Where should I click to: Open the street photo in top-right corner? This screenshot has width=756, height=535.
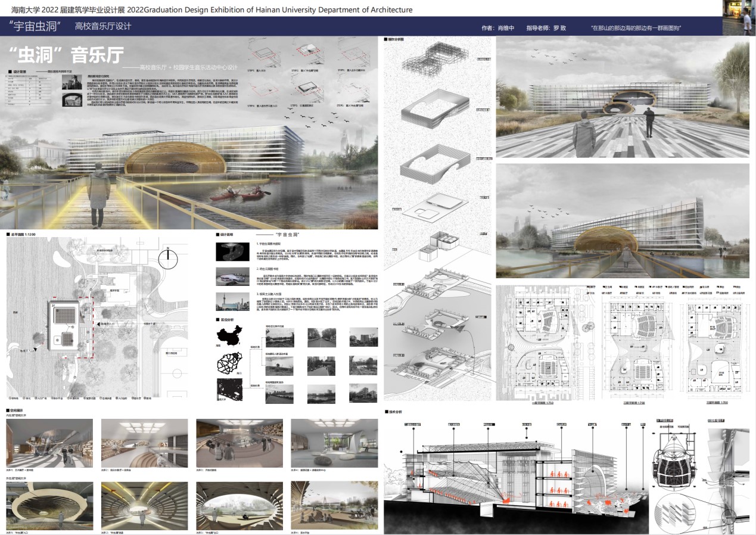[739, 17]
